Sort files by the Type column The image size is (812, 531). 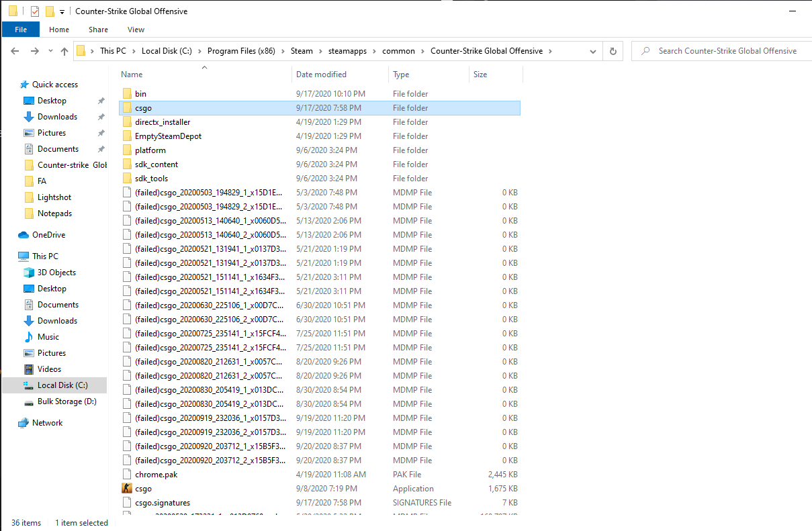pyautogui.click(x=401, y=75)
